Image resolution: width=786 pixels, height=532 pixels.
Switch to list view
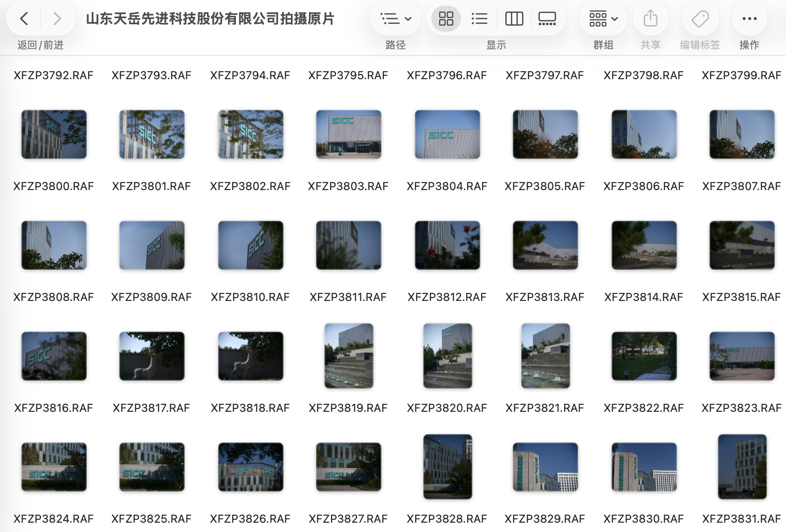pos(479,19)
